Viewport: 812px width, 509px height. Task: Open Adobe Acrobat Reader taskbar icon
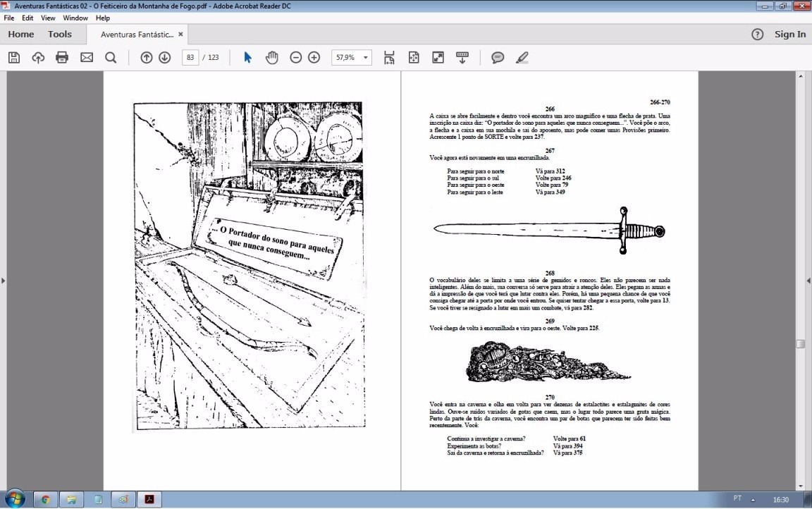[x=149, y=500]
